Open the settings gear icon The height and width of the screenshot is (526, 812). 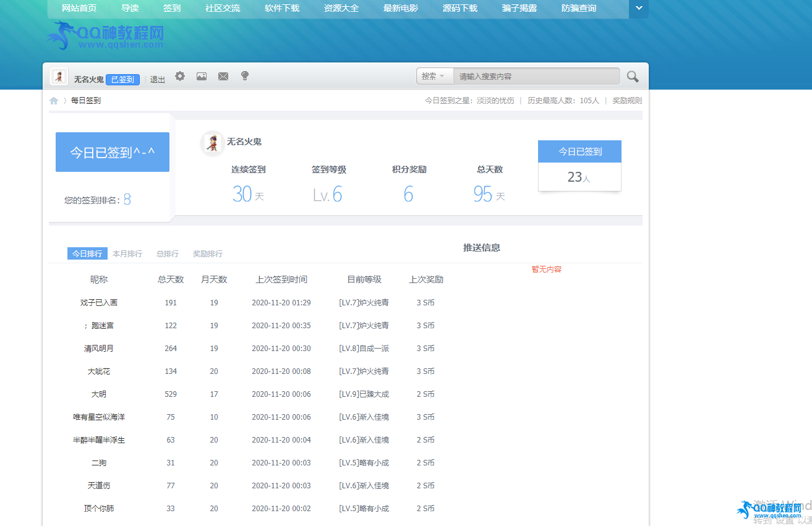coord(180,76)
